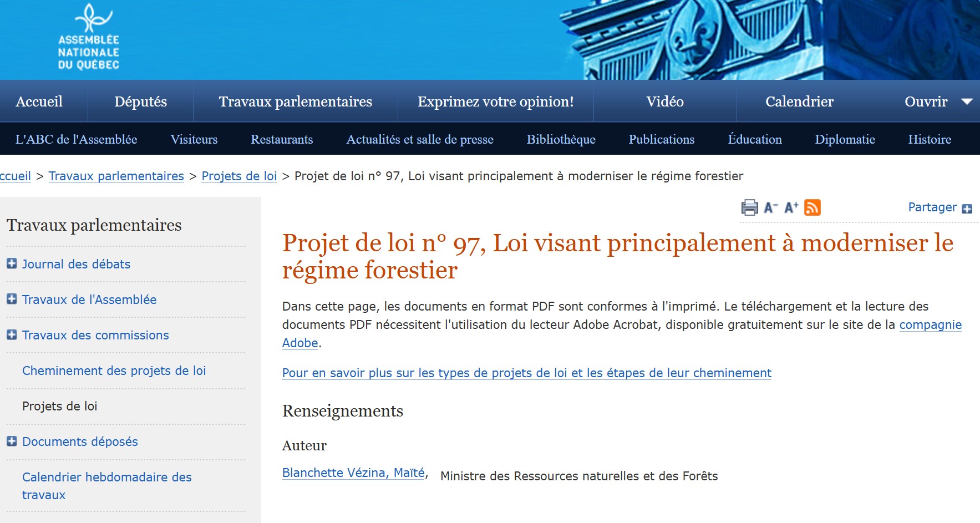Follow the compagnie Adobe link
The width and height of the screenshot is (980, 523).
pos(931,325)
